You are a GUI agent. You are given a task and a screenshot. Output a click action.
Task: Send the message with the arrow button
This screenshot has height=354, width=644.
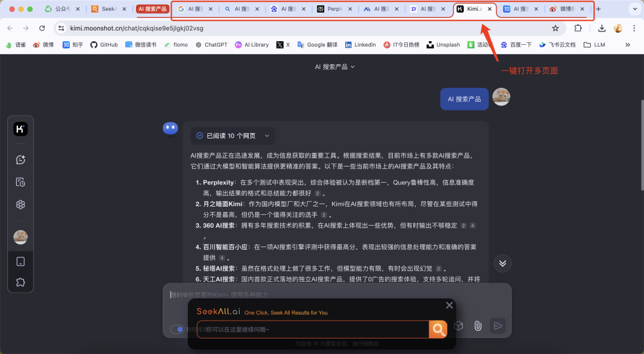click(498, 326)
